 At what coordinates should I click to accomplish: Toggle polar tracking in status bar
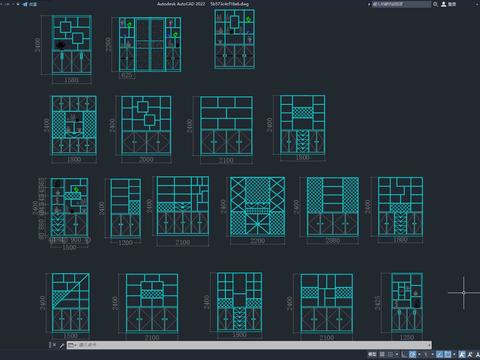pyautogui.click(x=412, y=354)
